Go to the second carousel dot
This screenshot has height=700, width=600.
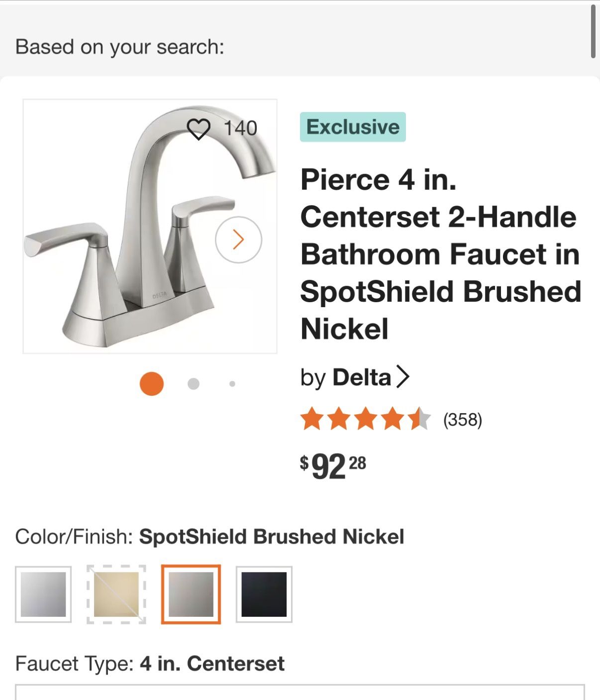[x=194, y=384]
